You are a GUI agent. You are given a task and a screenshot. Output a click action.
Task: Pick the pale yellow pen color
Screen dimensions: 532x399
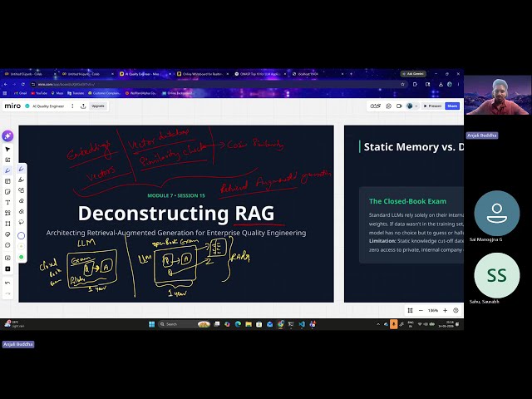[21, 246]
